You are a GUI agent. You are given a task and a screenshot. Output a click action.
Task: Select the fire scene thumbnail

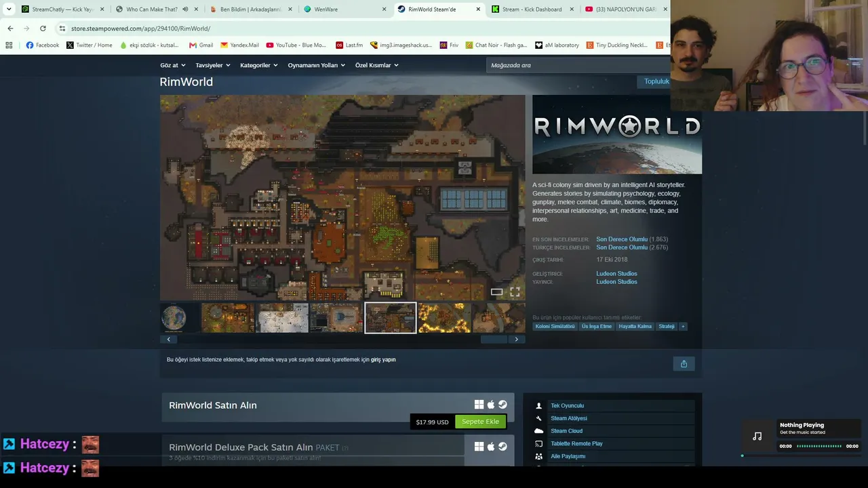(445, 318)
